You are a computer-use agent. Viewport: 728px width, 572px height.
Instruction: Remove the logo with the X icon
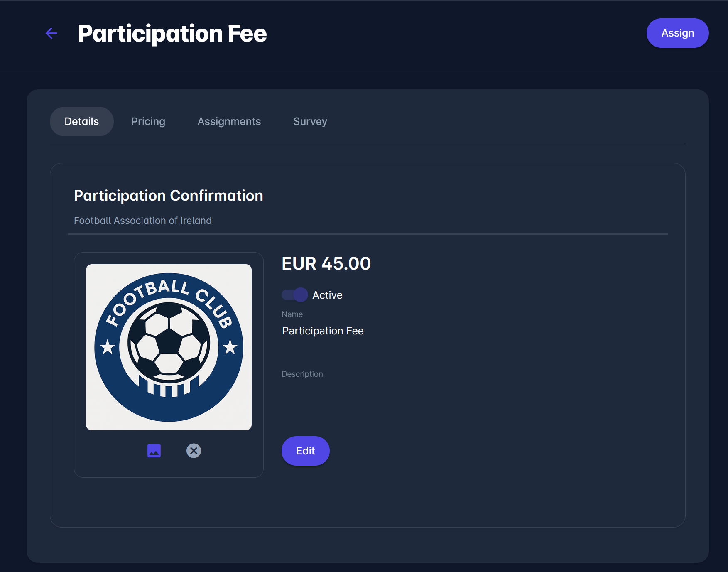(194, 451)
